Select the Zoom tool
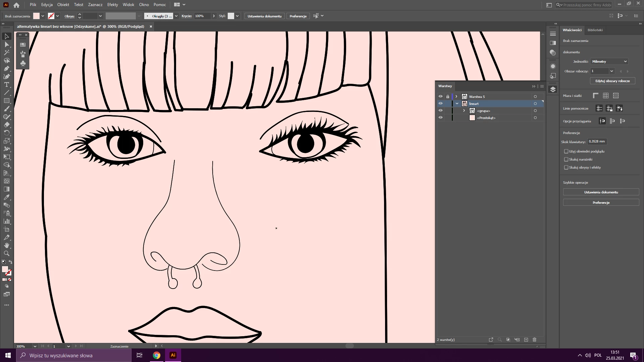Screen dimensions: 644x362 (x=6, y=254)
